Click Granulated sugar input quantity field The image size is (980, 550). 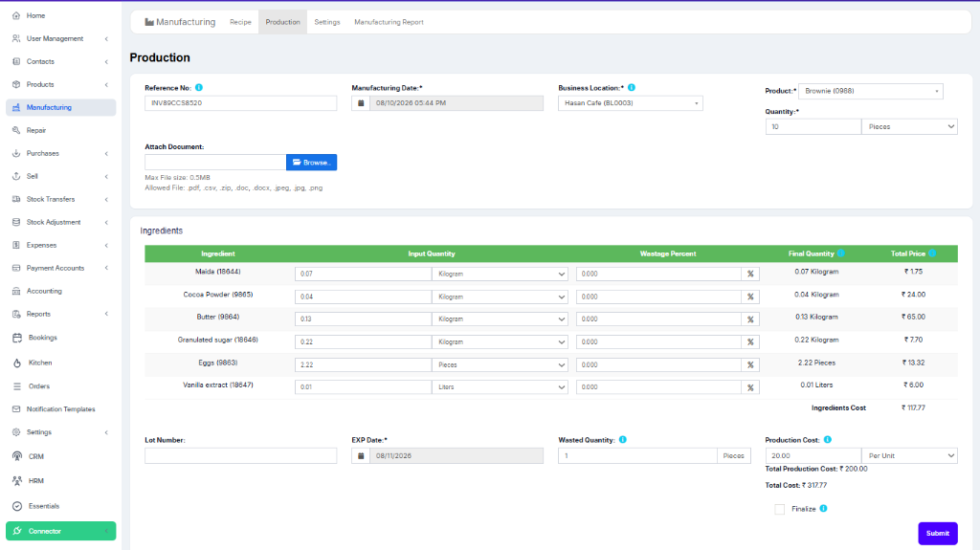coord(363,341)
